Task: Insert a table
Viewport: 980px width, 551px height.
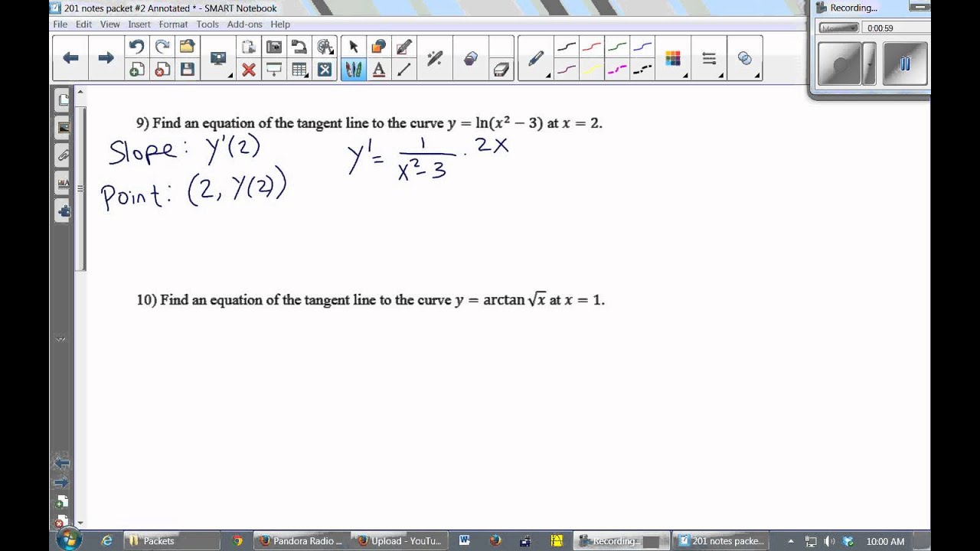Action: click(299, 70)
